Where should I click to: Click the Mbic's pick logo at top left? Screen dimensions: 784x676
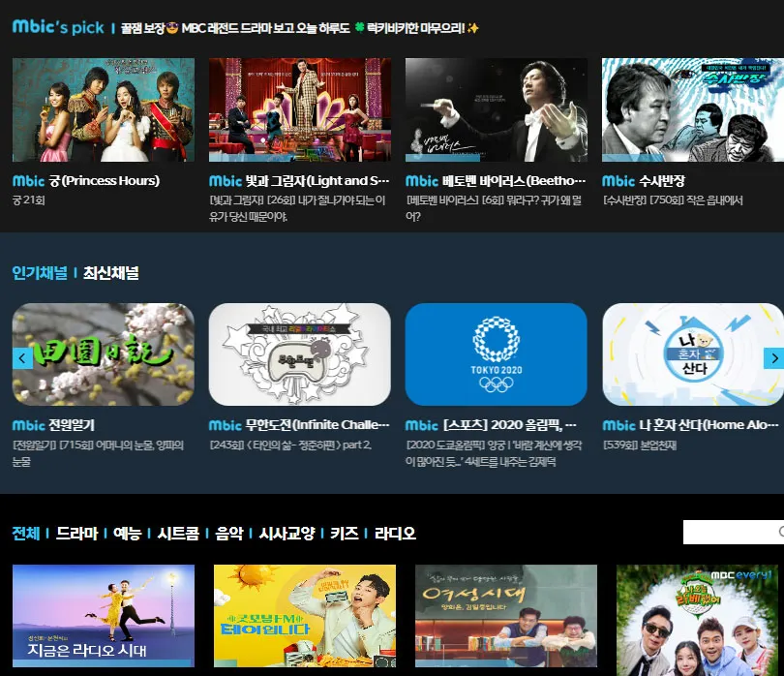(x=54, y=27)
